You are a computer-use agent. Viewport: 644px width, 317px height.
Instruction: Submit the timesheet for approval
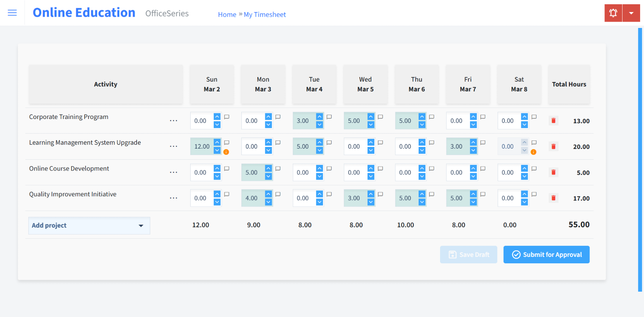tap(546, 254)
